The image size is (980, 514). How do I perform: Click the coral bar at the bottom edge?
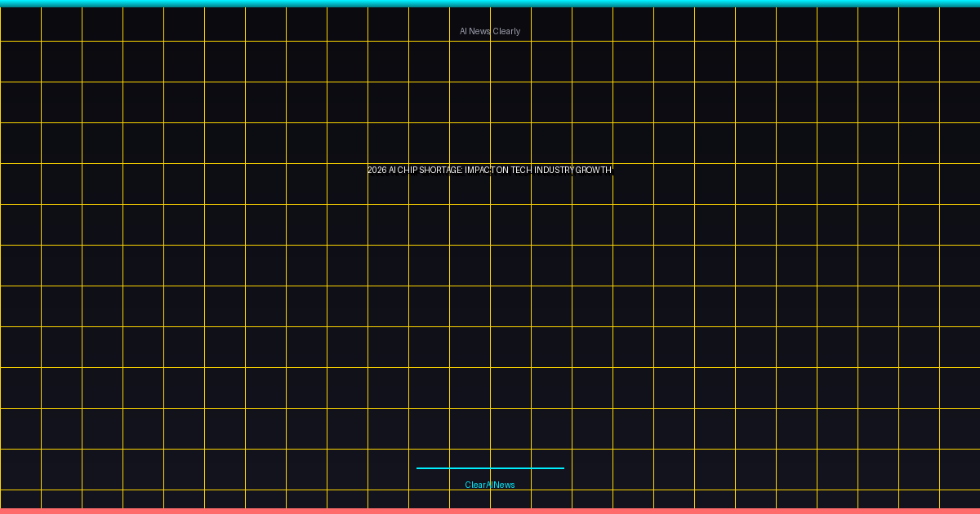(x=490, y=511)
